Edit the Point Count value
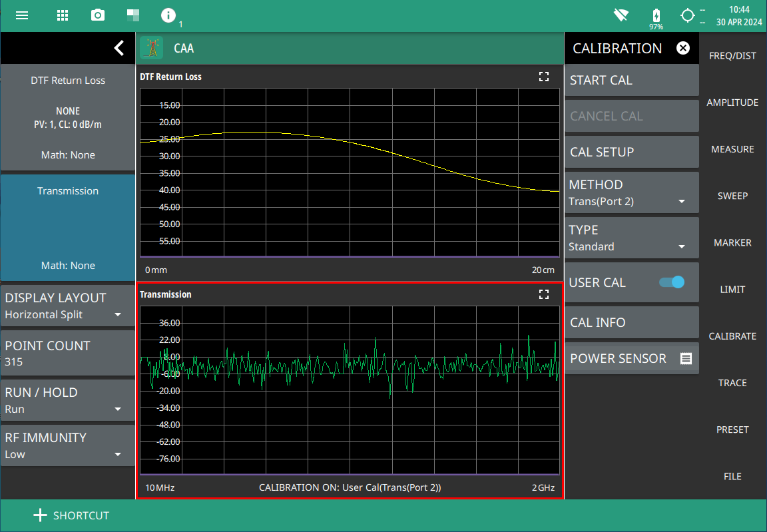The width and height of the screenshot is (767, 532). point(67,353)
